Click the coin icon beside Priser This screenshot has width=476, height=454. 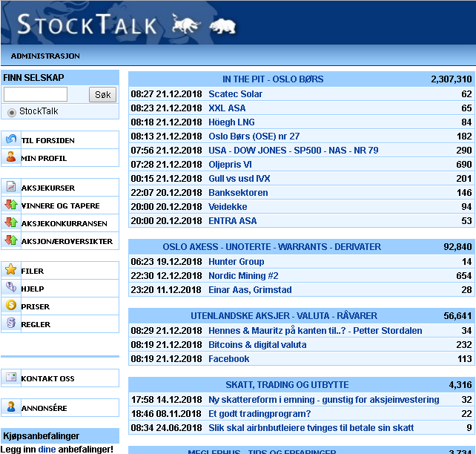pyautogui.click(x=11, y=306)
